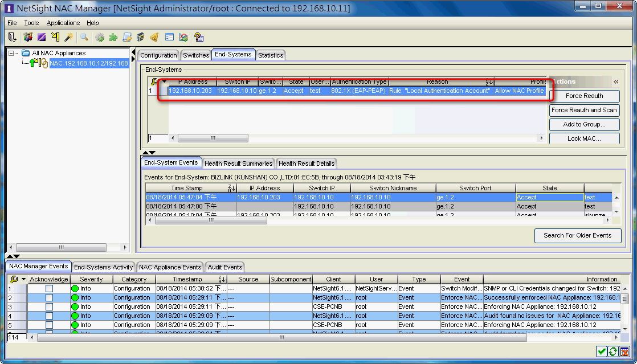Check Acknowledge box for event row 1
The width and height of the screenshot is (637, 364).
coord(49,289)
